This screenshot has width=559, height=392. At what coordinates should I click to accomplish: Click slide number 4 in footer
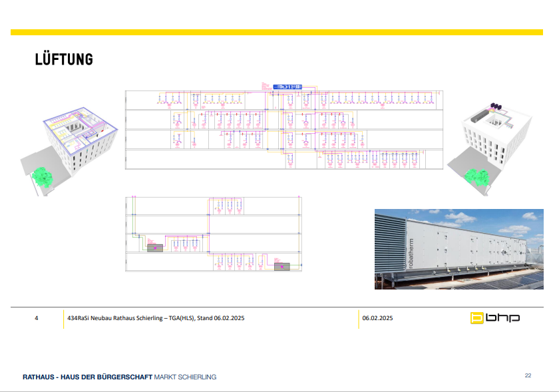(x=37, y=319)
